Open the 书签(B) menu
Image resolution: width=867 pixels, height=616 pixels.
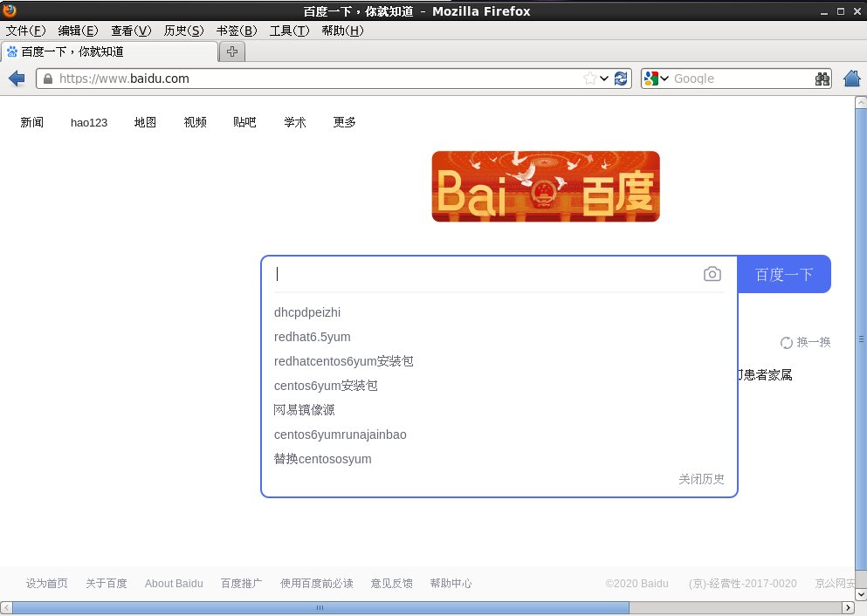pyautogui.click(x=237, y=31)
